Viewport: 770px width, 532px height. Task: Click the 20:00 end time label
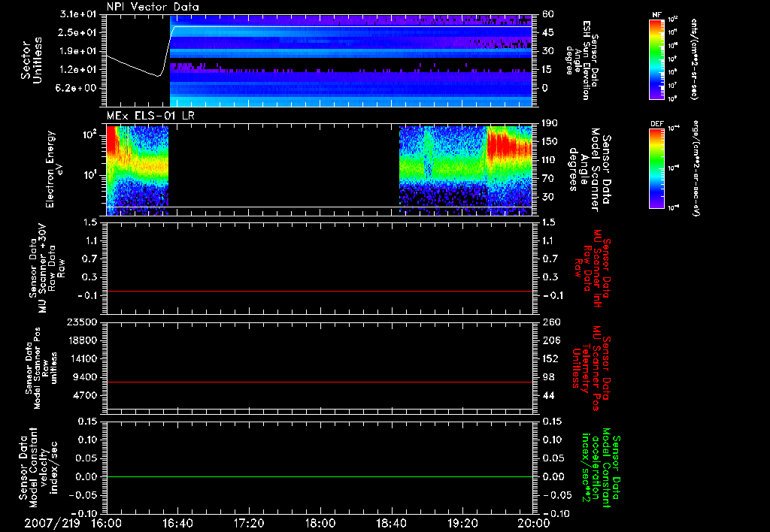click(534, 523)
